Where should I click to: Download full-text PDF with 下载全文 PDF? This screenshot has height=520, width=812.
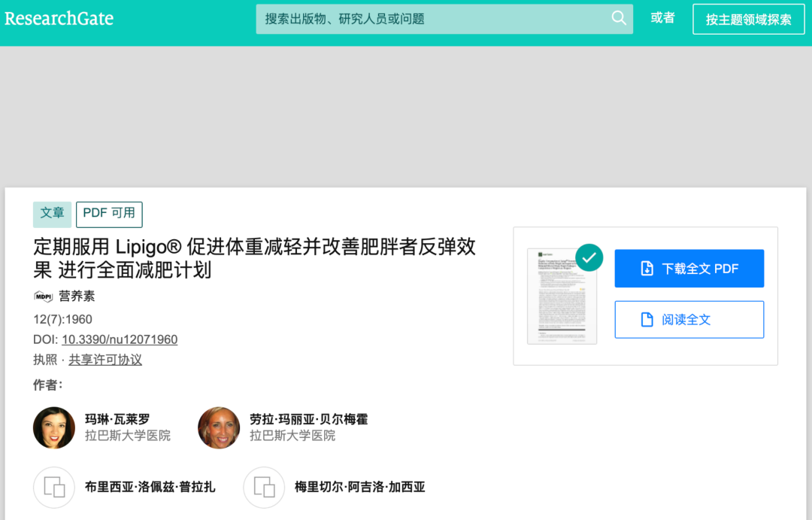pyautogui.click(x=689, y=269)
